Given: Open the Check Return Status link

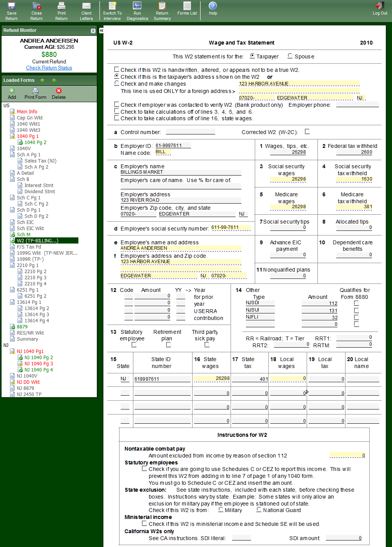Looking at the screenshot, I should (x=49, y=68).
